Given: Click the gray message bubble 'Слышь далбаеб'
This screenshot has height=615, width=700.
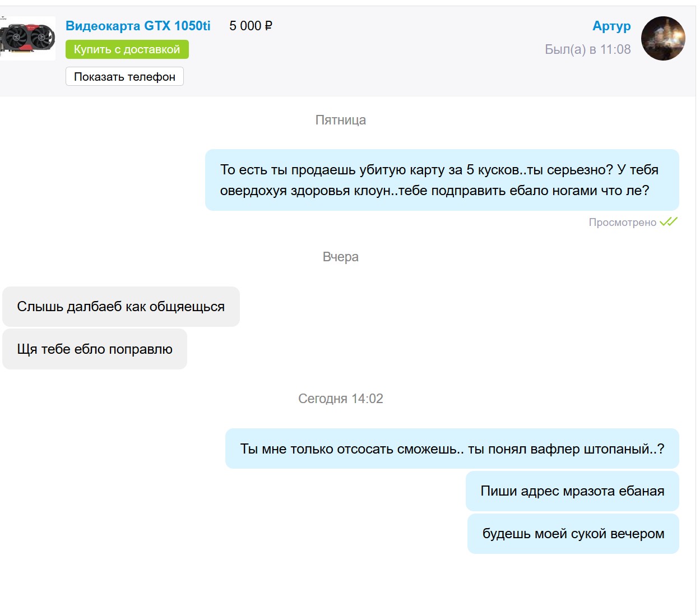Looking at the screenshot, I should pyautogui.click(x=121, y=307).
